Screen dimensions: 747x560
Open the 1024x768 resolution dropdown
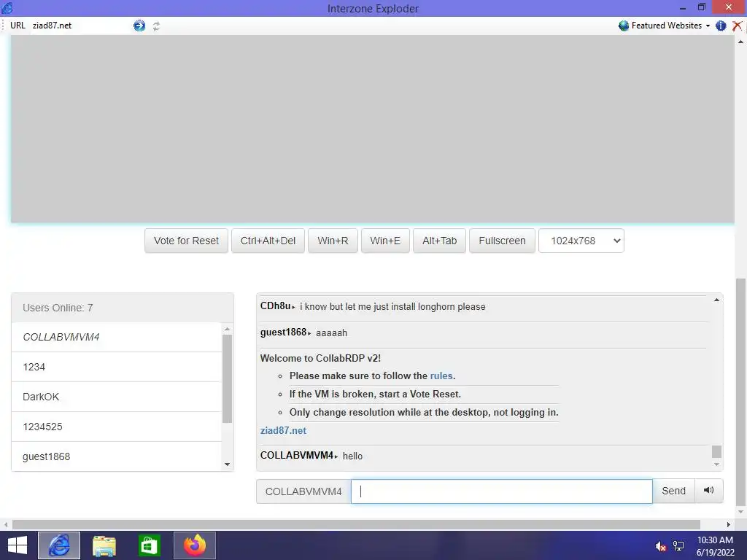pyautogui.click(x=581, y=241)
